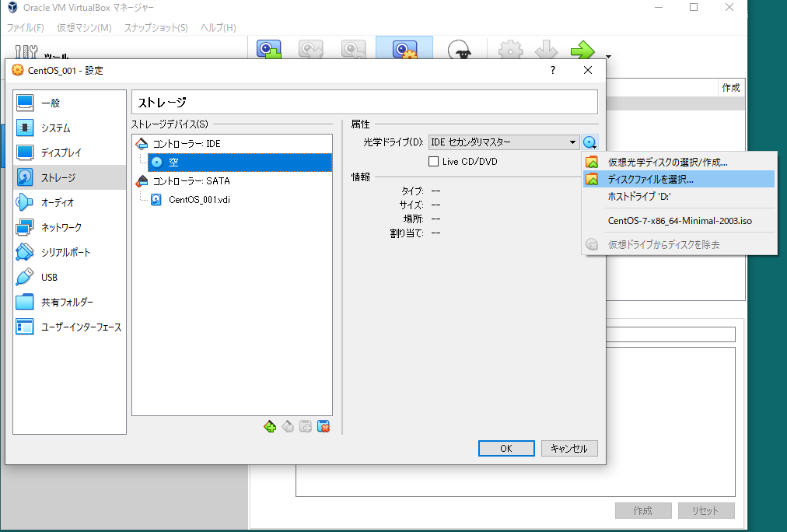Select the ストレージ settings category
Image resolution: width=787 pixels, height=532 pixels.
(x=70, y=177)
